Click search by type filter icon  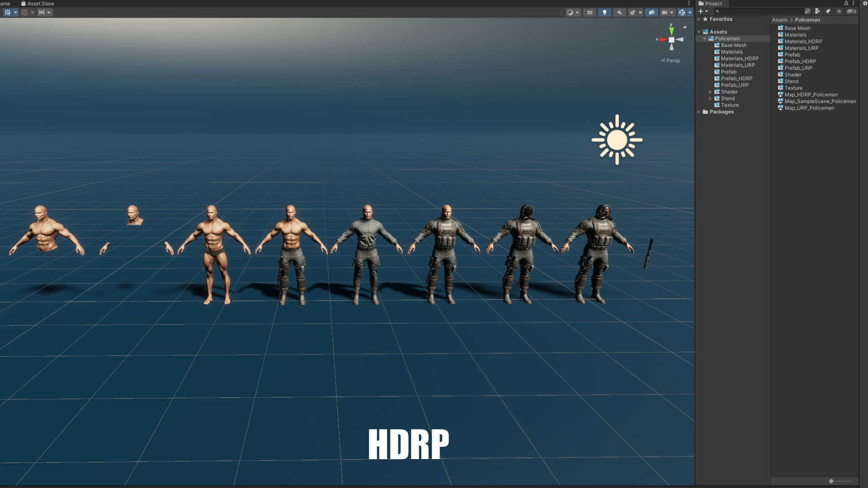[817, 11]
